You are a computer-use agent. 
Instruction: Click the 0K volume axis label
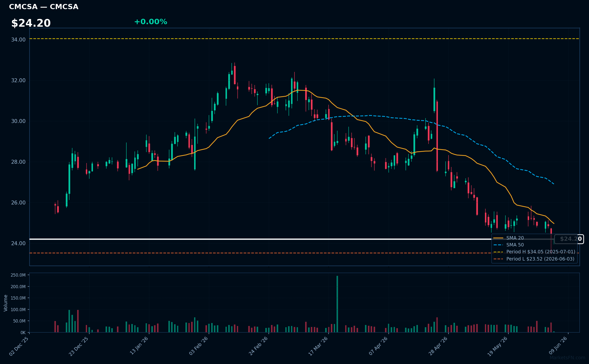point(23,333)
